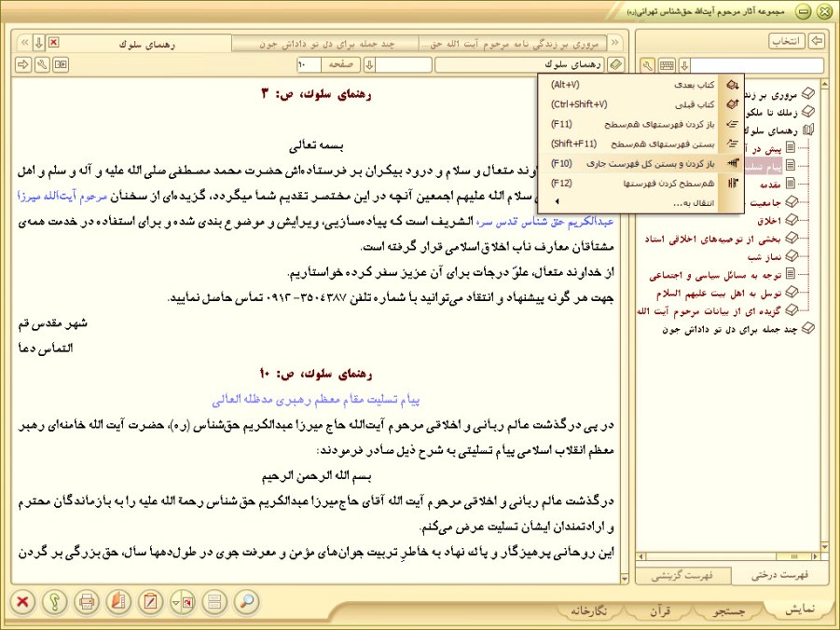
Task: Click the document scrollbar down arrow
Action: [x=624, y=579]
